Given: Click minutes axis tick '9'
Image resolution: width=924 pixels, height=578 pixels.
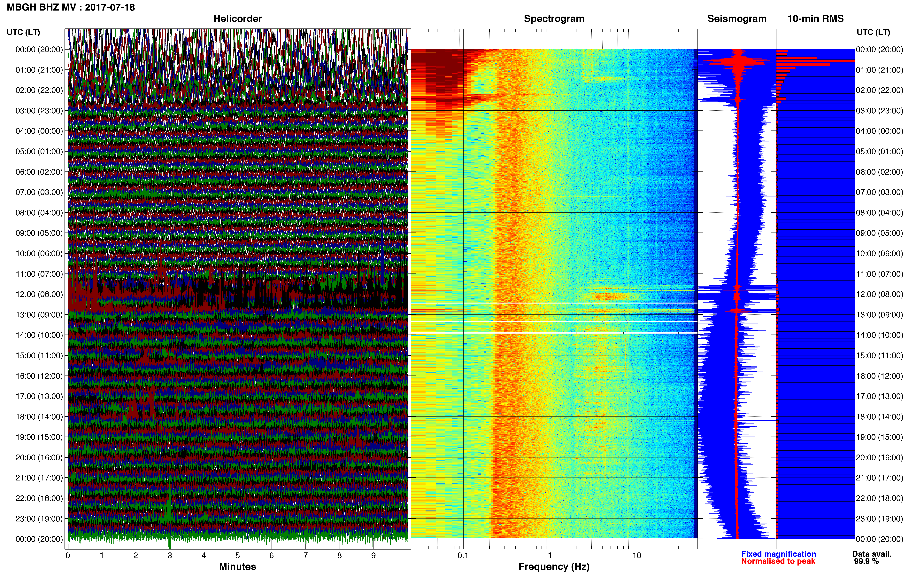Looking at the screenshot, I should coord(373,556).
